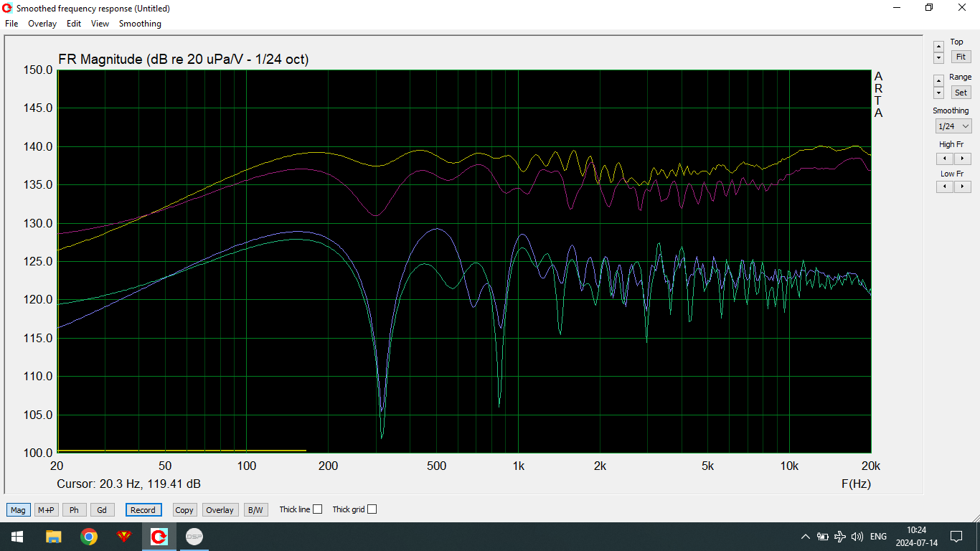Open the Windows Start menu

click(17, 537)
